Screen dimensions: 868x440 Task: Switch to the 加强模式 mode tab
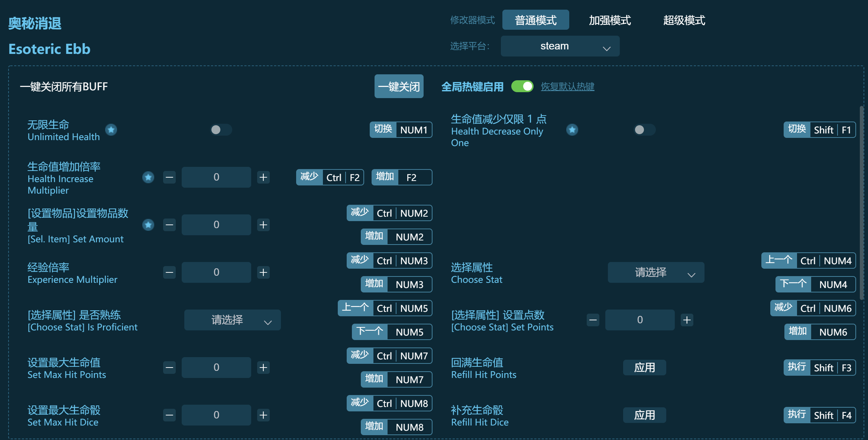pyautogui.click(x=609, y=20)
